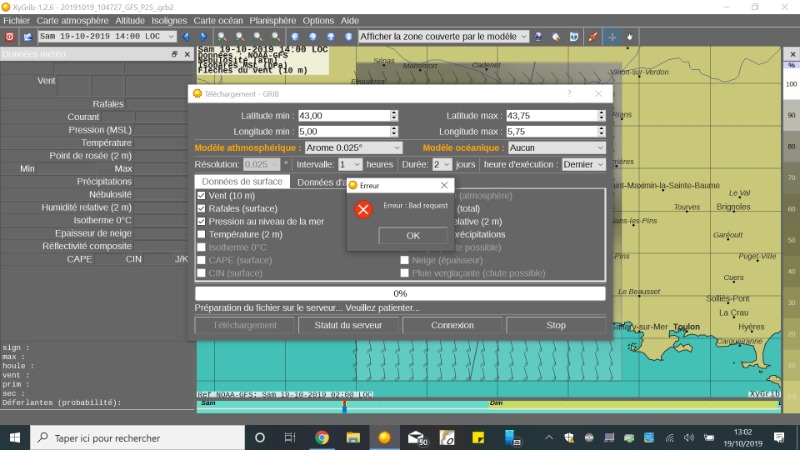The width and height of the screenshot is (800, 450).
Task: Click the red time marker on timeline
Action: (x=344, y=406)
